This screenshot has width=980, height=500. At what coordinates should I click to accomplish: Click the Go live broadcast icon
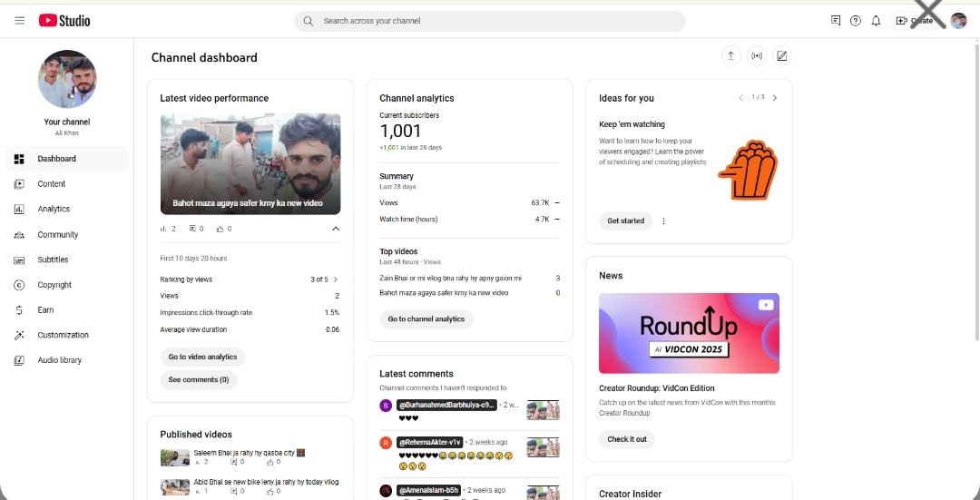(756, 55)
